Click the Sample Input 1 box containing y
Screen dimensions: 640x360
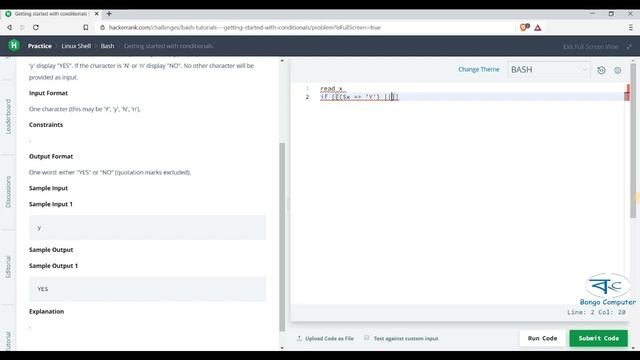(x=147, y=227)
